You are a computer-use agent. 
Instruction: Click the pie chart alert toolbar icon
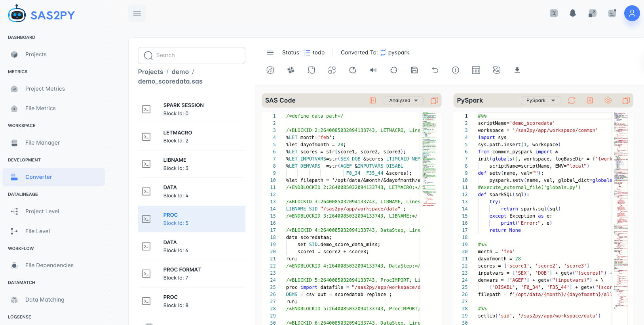click(x=353, y=70)
